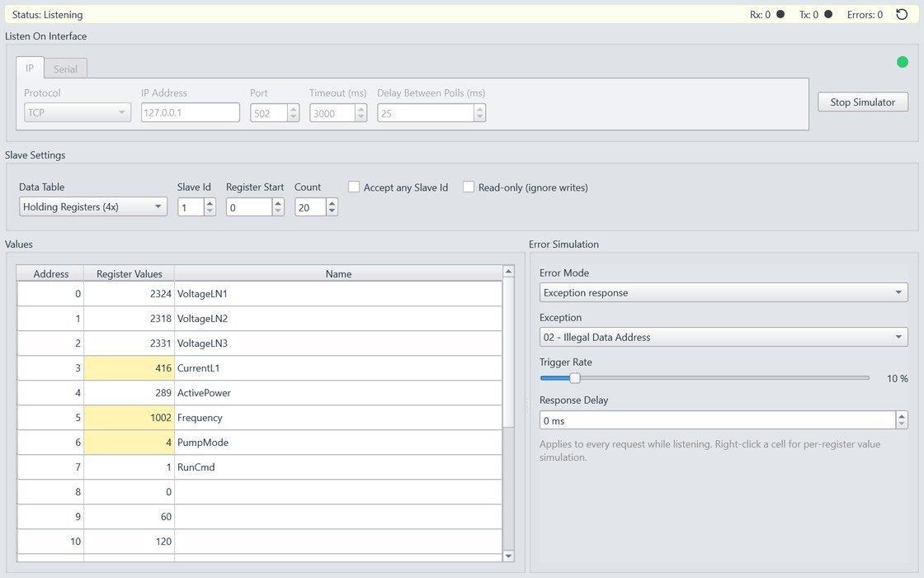The image size is (924, 578).
Task: Adjust the Trigger Rate slider handle
Action: (574, 378)
